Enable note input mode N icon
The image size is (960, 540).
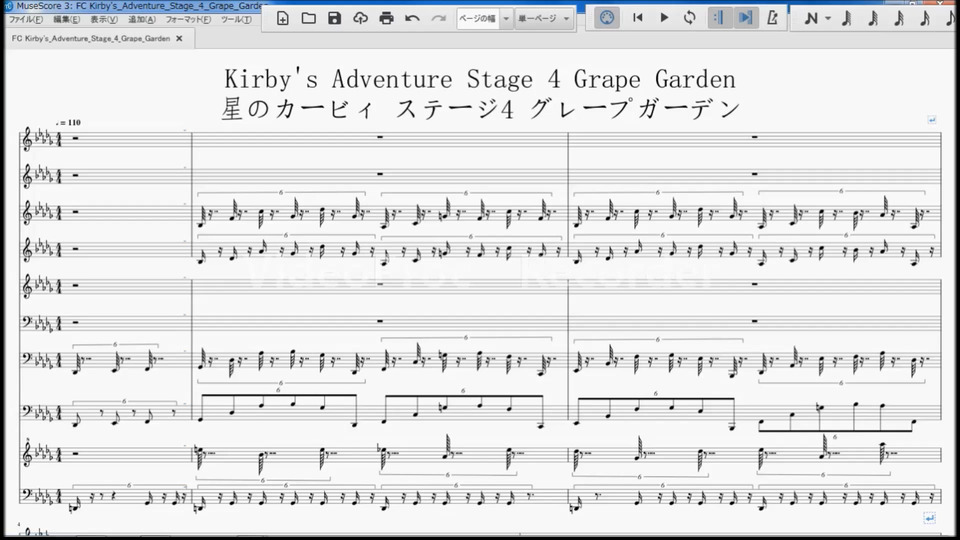pos(811,18)
